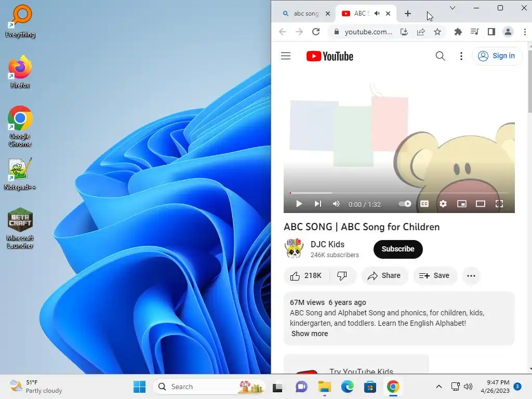
Task: Select the Minecraft Launcher desktop shortcut
Action: pos(20,228)
